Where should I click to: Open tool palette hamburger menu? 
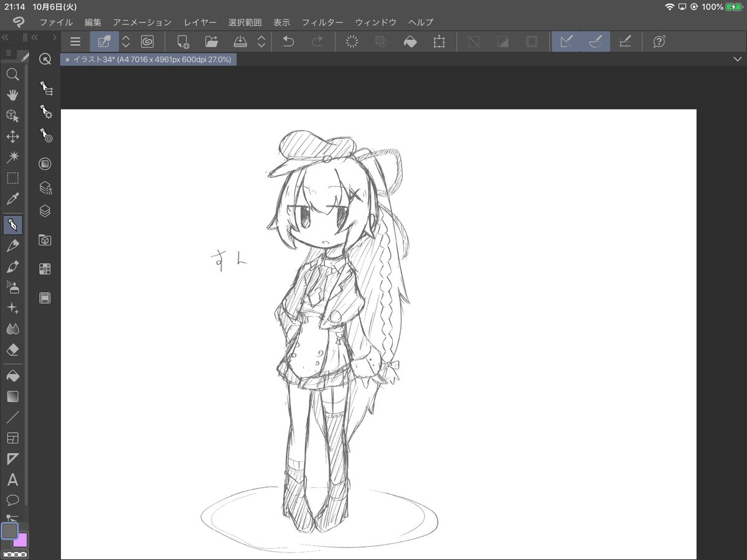point(9,54)
